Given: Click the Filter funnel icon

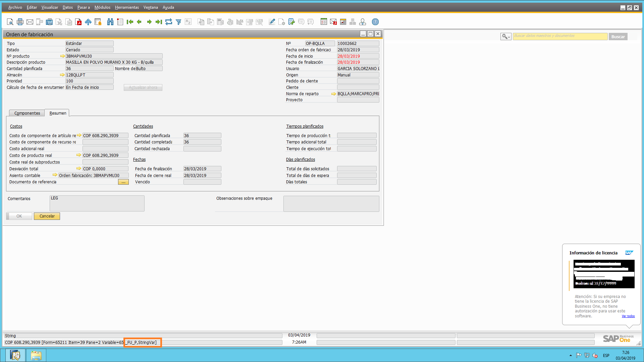Looking at the screenshot, I should point(178,22).
